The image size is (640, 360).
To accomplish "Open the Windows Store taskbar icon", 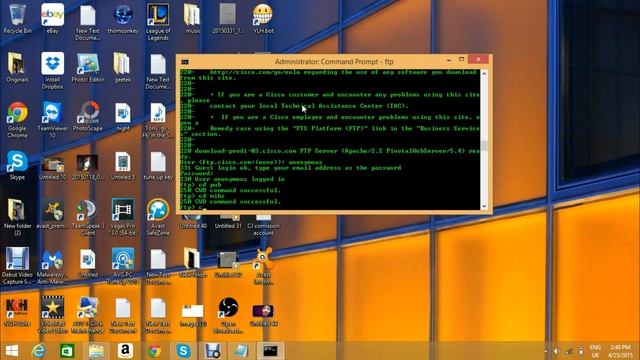I will pyautogui.click(x=67, y=351).
